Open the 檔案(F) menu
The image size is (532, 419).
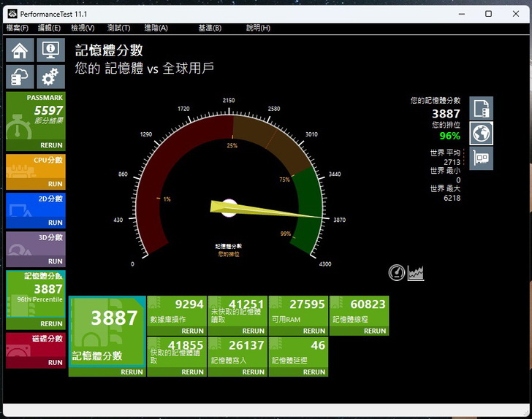(x=18, y=28)
